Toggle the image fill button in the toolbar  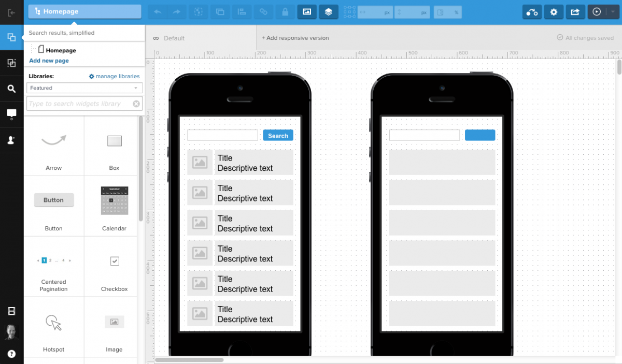(306, 12)
